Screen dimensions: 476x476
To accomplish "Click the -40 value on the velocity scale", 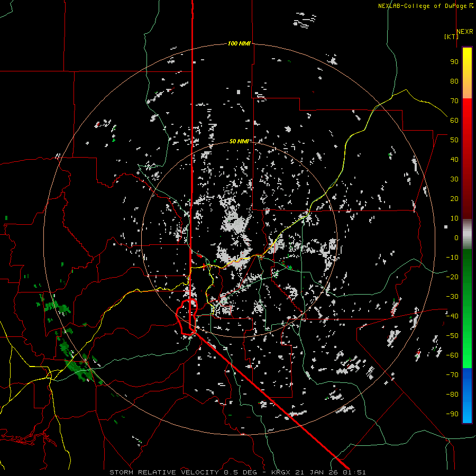I will (x=452, y=316).
